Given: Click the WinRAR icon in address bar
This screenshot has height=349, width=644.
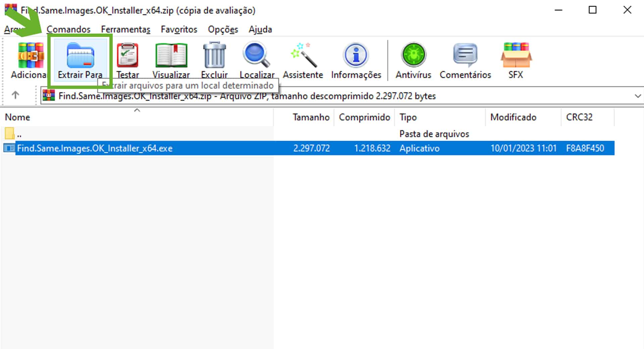Looking at the screenshot, I should tap(49, 96).
